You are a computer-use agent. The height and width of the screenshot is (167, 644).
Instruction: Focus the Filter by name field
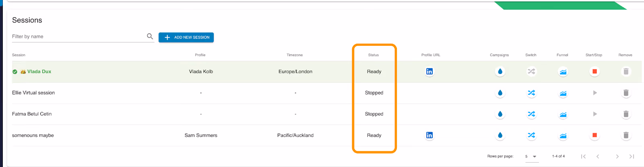click(78, 37)
